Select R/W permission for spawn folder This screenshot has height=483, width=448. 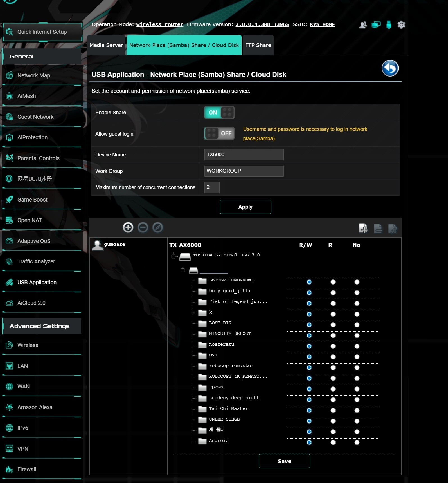309,389
